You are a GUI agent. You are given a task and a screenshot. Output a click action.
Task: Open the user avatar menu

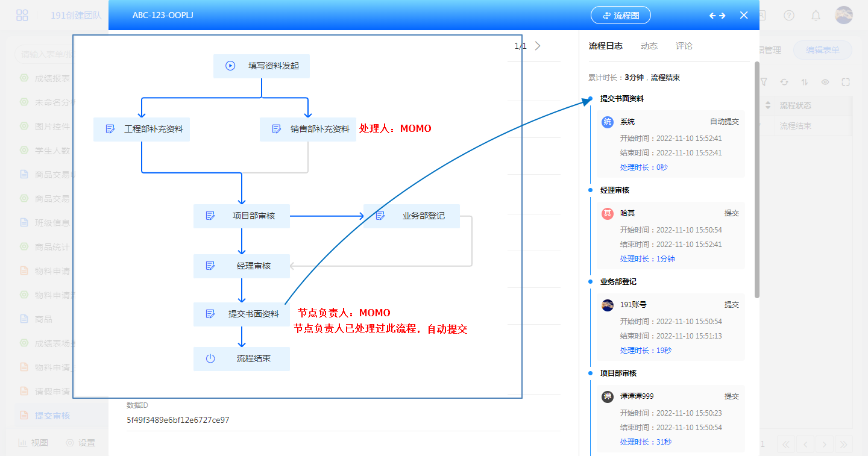pyautogui.click(x=844, y=15)
